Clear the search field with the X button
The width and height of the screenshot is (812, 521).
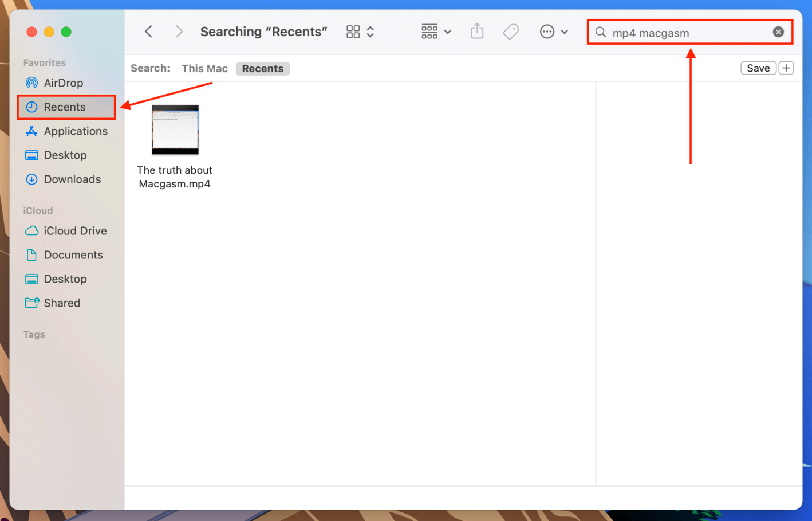[778, 32]
